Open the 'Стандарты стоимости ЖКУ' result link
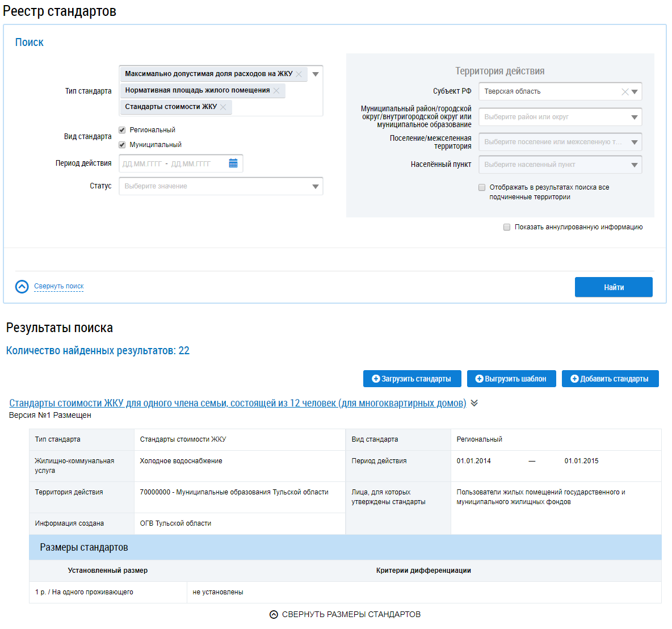This screenshot has width=672, height=629. point(237,403)
